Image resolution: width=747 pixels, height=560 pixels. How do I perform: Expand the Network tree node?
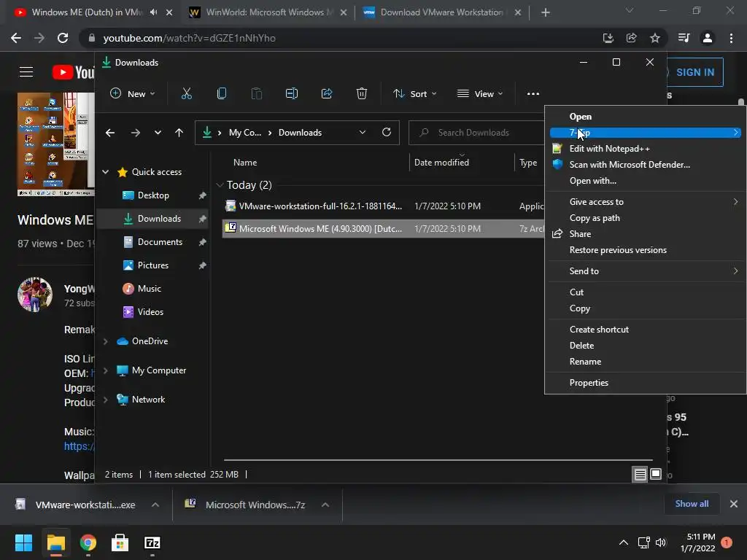coord(105,400)
